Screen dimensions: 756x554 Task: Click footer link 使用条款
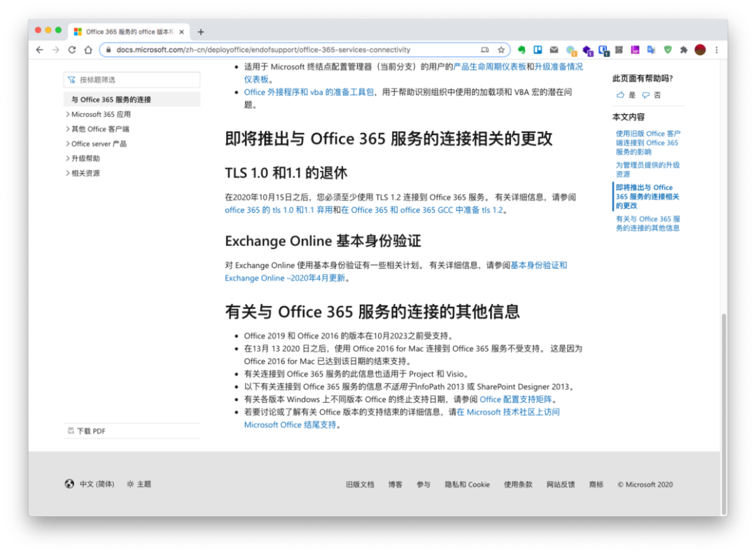point(518,485)
